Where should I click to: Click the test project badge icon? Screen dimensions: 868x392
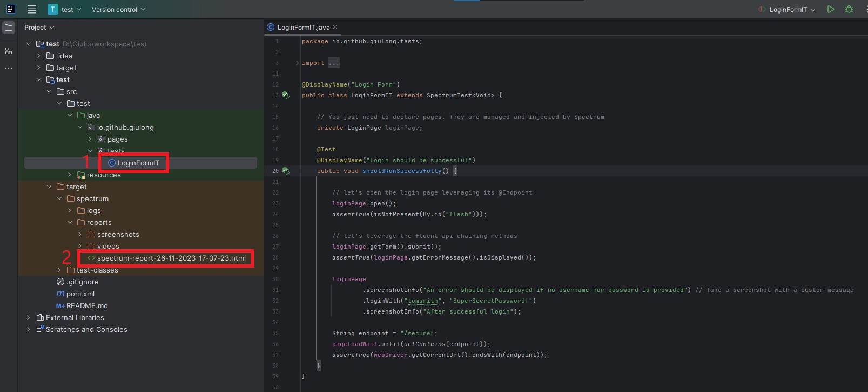53,9
